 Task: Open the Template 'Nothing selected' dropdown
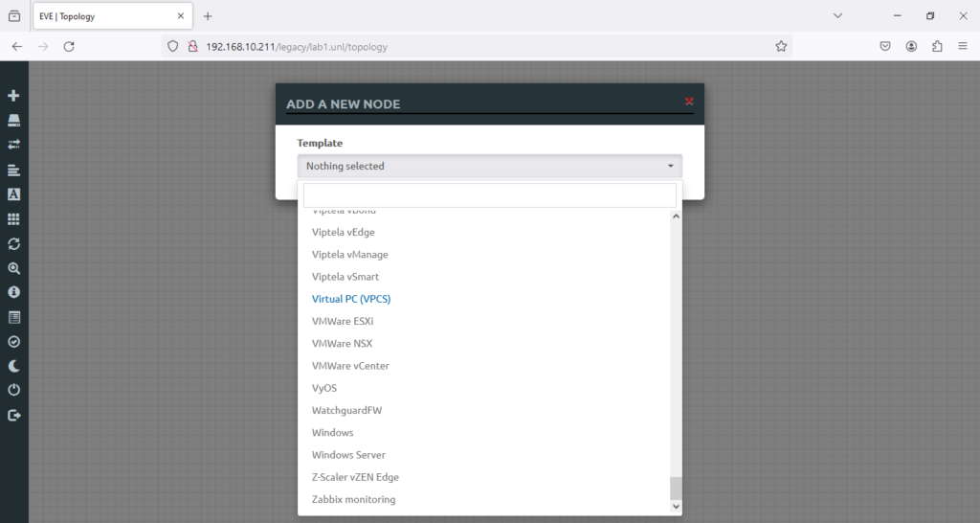489,167
